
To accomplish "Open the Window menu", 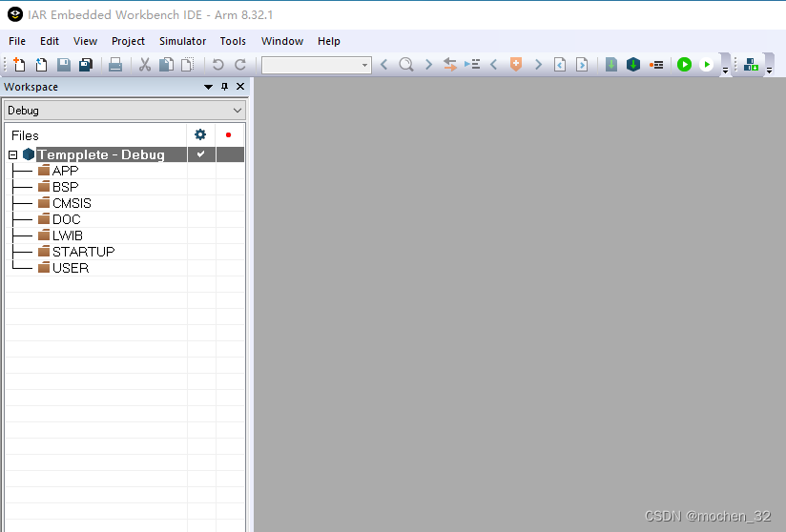I will click(281, 41).
